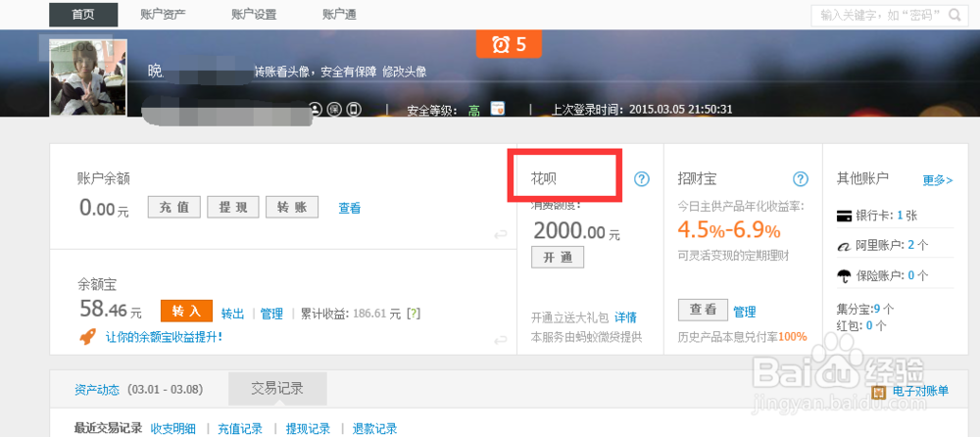The height and width of the screenshot is (437, 980).
Task: Click the 58.46 元 余额宝 balance
Action: coord(112,310)
